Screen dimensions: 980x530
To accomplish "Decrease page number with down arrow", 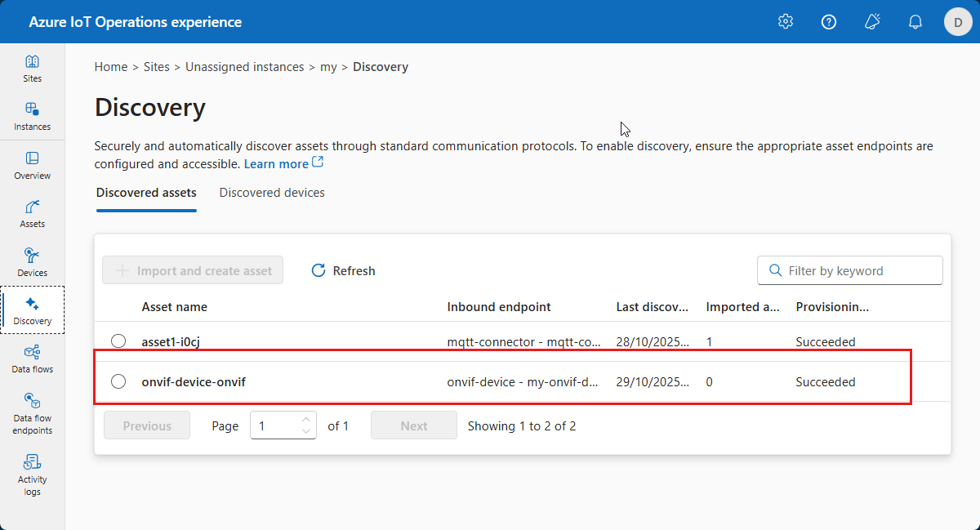I will tap(306, 431).
